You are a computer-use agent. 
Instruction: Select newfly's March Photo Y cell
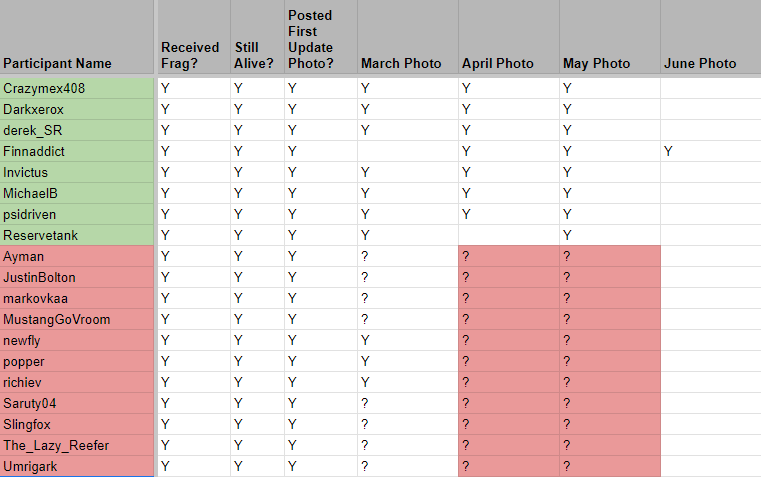pos(407,340)
